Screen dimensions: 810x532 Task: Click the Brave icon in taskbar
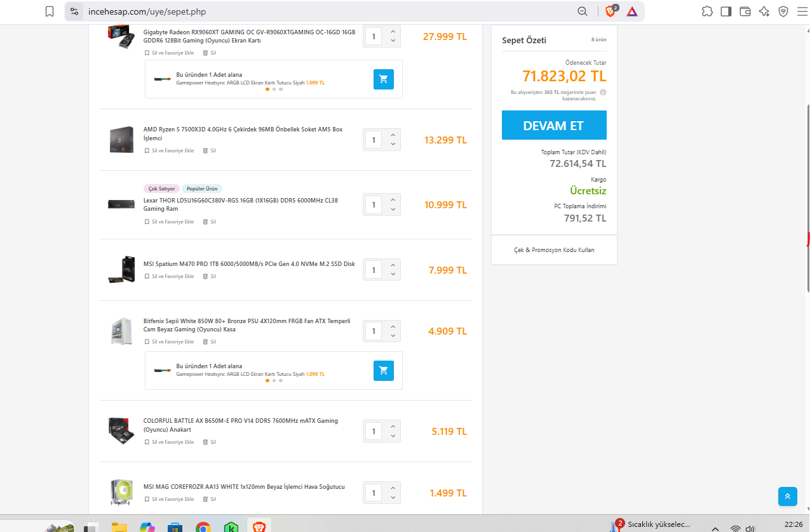coord(259,526)
